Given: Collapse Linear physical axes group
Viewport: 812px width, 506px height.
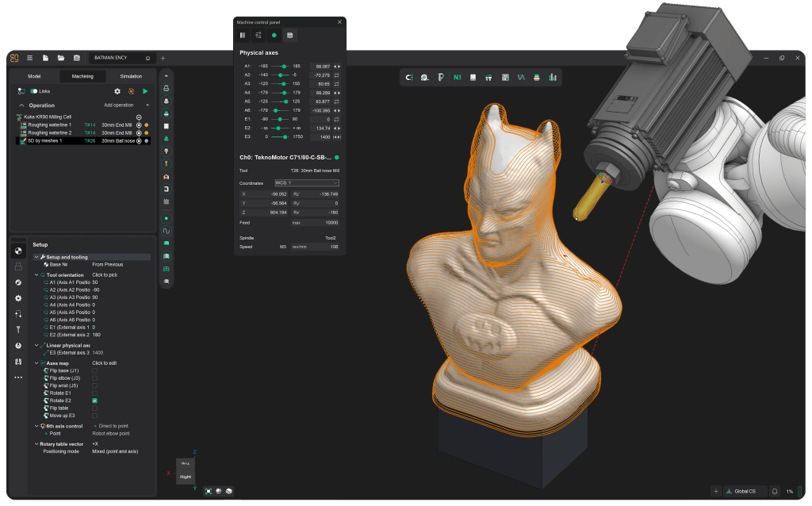Looking at the screenshot, I should click(36, 346).
